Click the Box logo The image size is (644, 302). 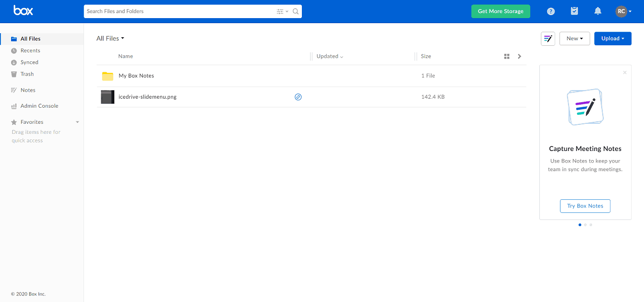click(x=23, y=10)
